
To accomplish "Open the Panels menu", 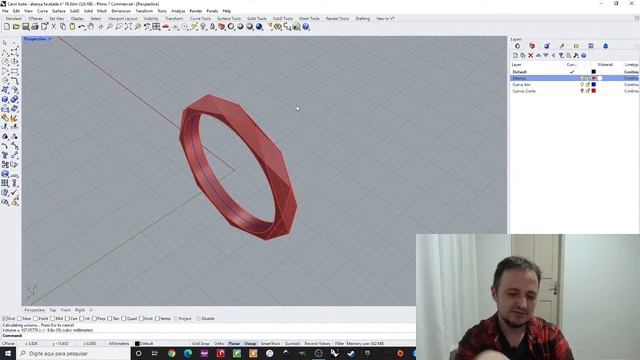I will point(212,11).
